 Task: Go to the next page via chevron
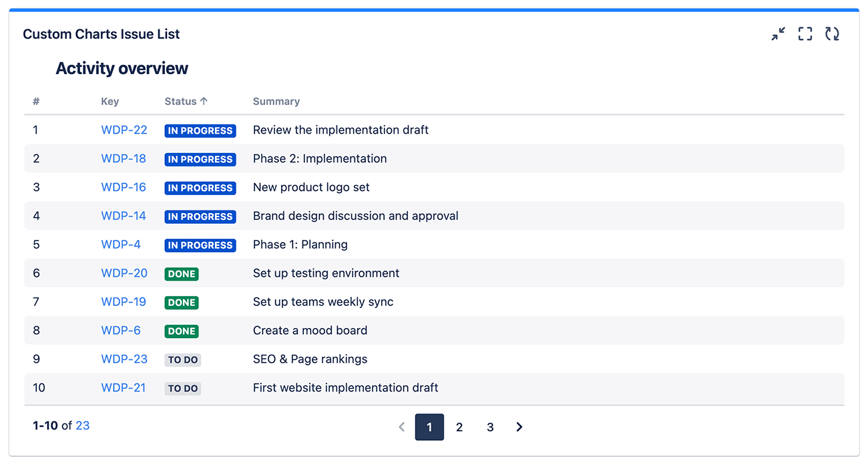click(519, 427)
